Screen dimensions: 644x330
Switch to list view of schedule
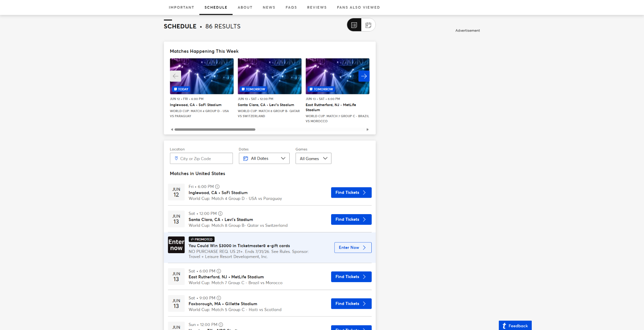point(354,25)
